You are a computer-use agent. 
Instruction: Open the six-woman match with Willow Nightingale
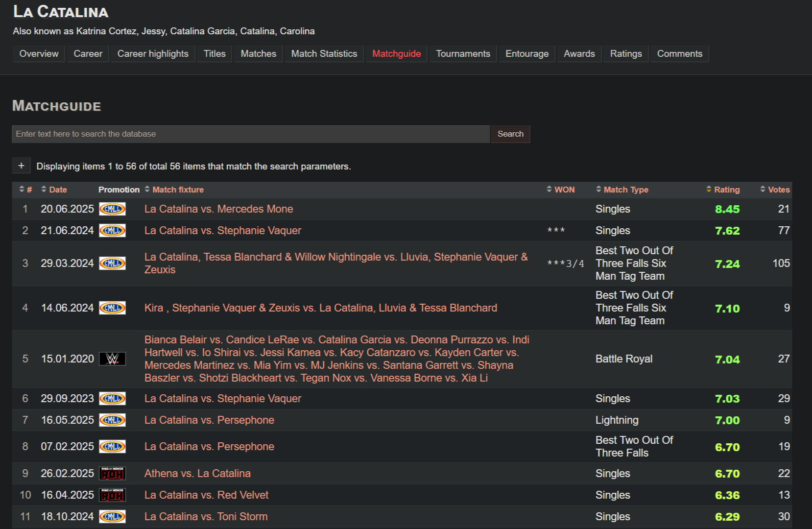click(336, 264)
